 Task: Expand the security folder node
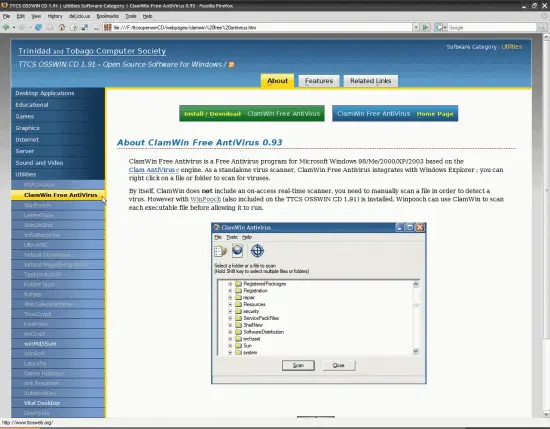tap(230, 311)
